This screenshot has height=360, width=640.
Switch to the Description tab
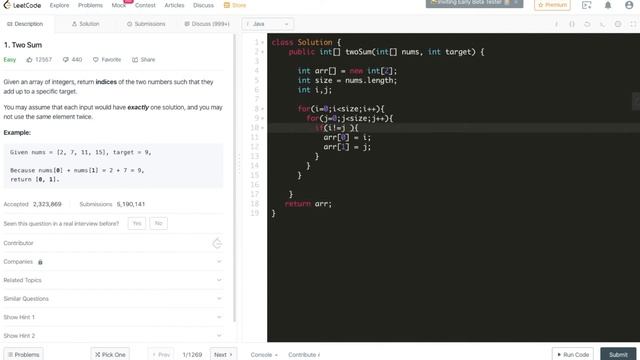(25, 24)
